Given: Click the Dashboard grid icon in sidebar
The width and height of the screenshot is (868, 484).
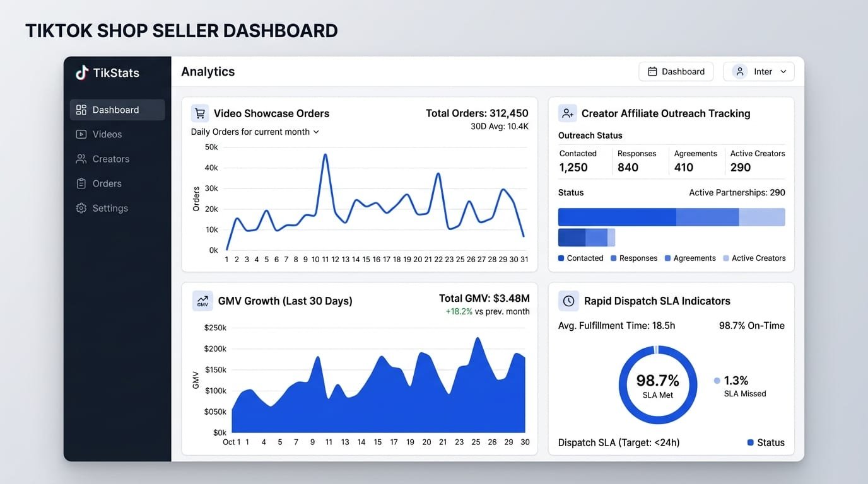Looking at the screenshot, I should point(81,110).
